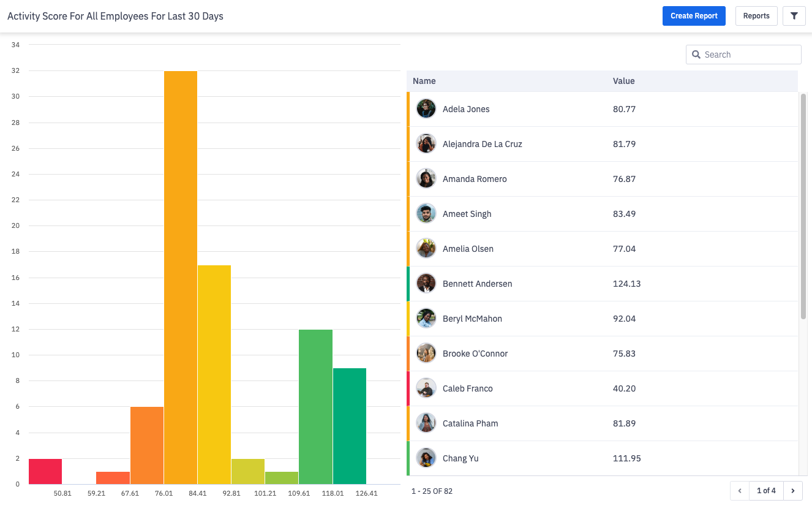Click the filter funnel icon
812x511 pixels.
[794, 16]
